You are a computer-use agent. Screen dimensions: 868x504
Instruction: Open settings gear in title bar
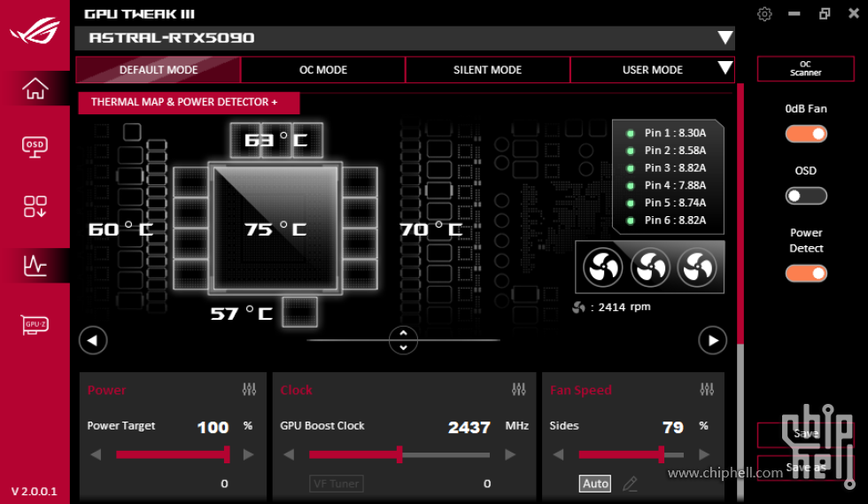coord(765,14)
